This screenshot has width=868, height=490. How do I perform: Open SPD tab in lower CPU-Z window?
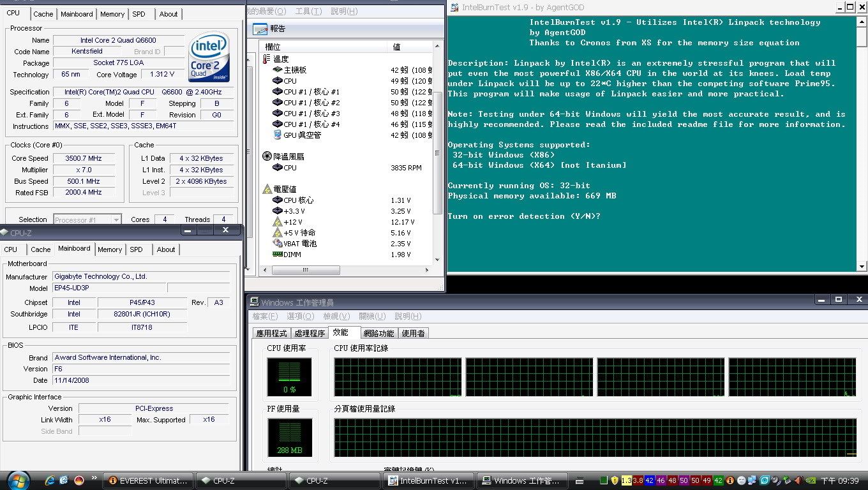(137, 249)
